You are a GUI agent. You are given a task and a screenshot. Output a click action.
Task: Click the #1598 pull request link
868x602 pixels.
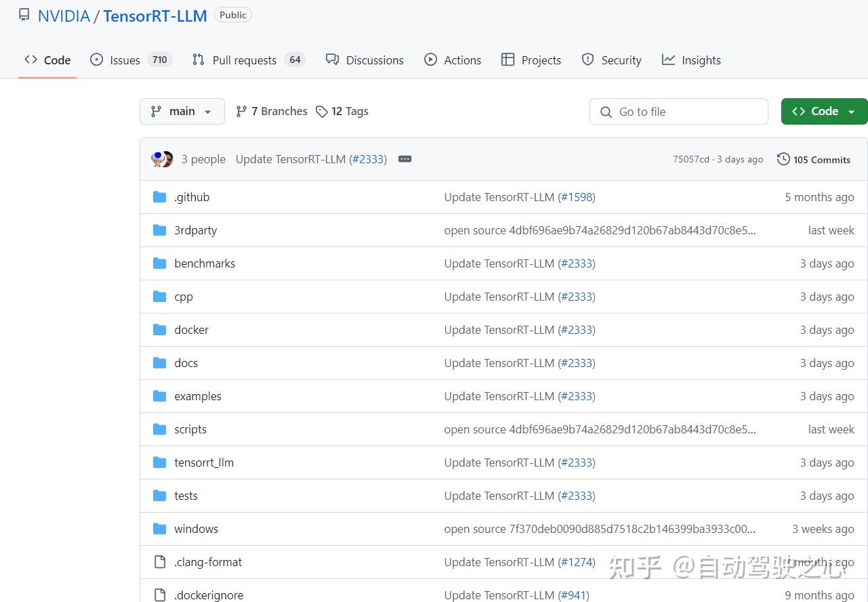[x=577, y=197]
